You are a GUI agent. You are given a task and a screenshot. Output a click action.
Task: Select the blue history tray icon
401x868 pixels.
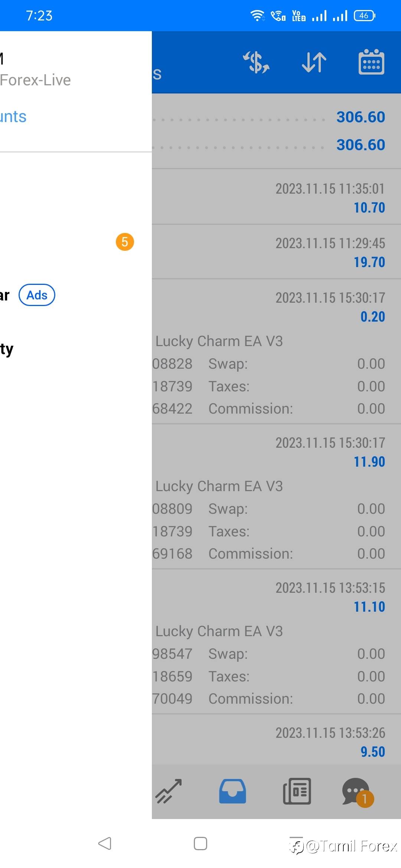(x=232, y=791)
